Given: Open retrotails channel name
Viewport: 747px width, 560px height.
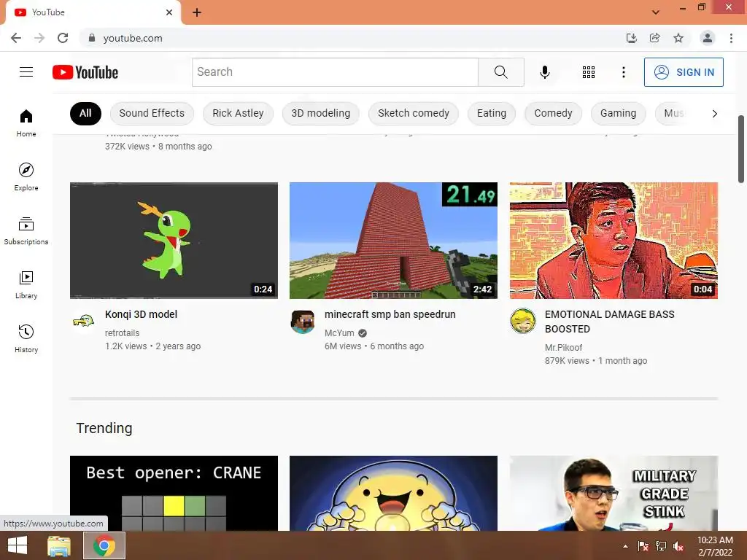Looking at the screenshot, I should click(x=122, y=332).
